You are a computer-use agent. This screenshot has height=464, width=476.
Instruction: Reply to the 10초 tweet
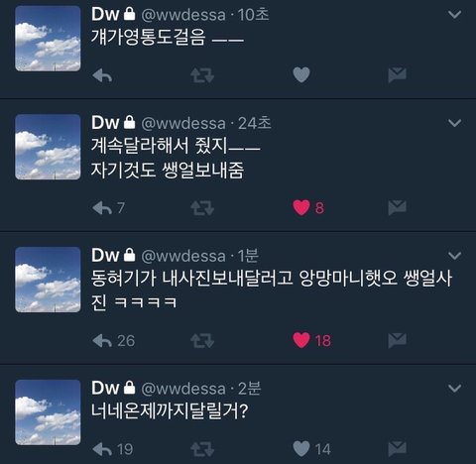(102, 75)
